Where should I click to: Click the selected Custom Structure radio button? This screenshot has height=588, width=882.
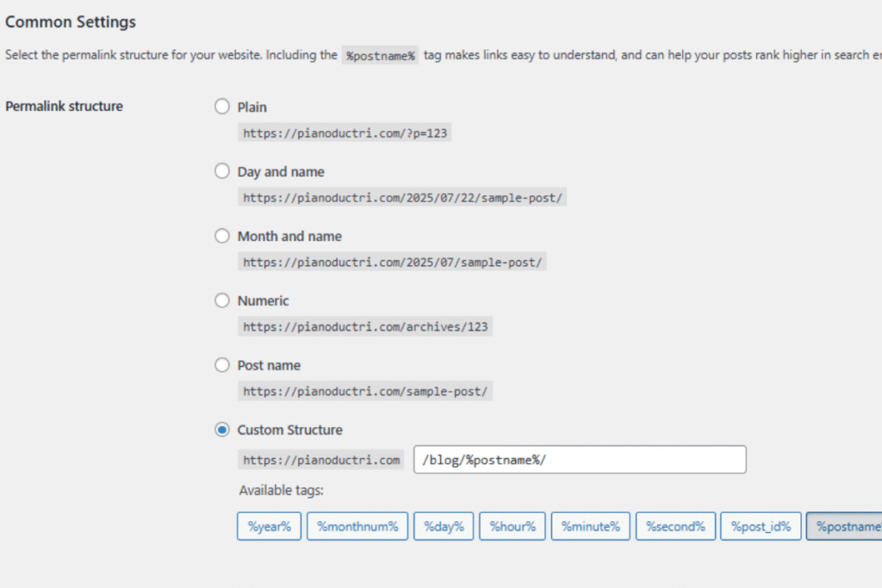pos(222,430)
